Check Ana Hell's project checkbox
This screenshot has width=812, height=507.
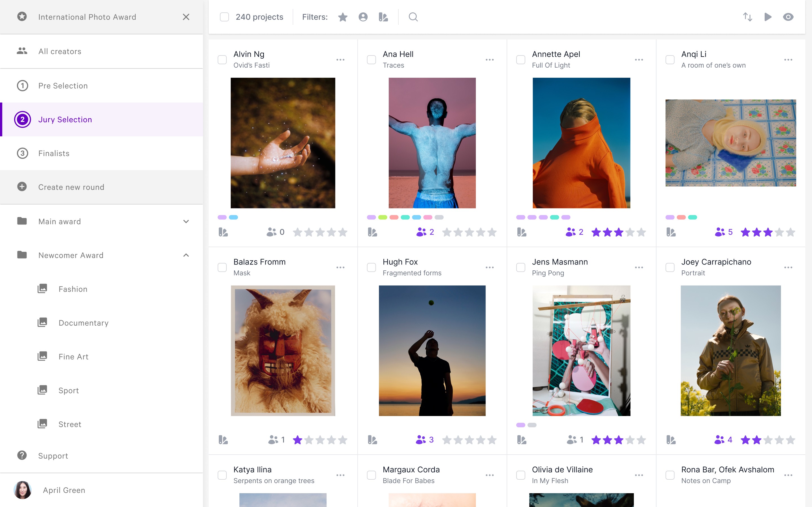coord(371,59)
